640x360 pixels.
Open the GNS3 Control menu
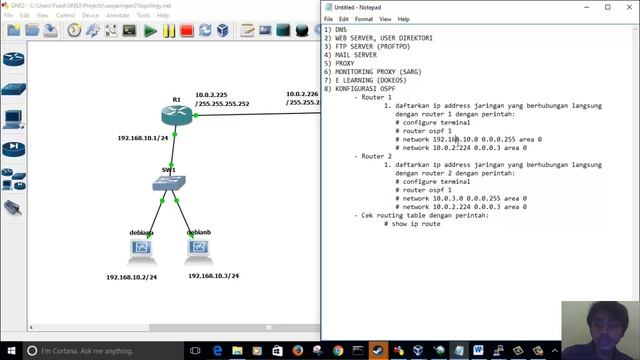[x=65, y=15]
